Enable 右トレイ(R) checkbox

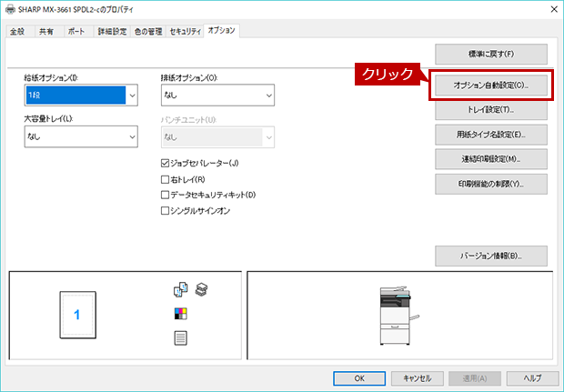(165, 179)
